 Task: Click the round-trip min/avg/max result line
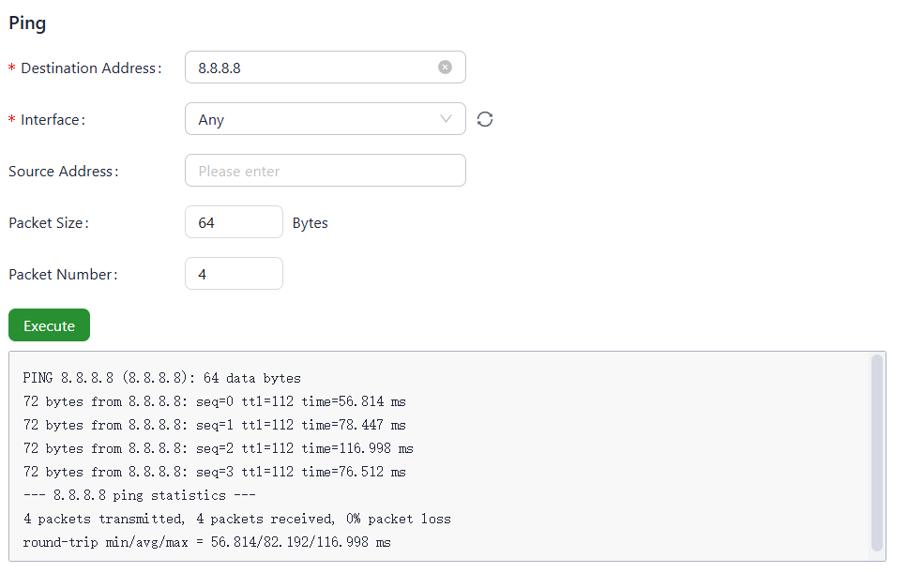pos(206,542)
